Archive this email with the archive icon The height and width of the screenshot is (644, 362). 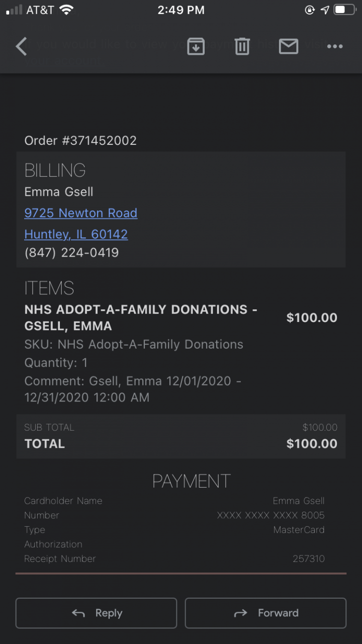click(196, 46)
